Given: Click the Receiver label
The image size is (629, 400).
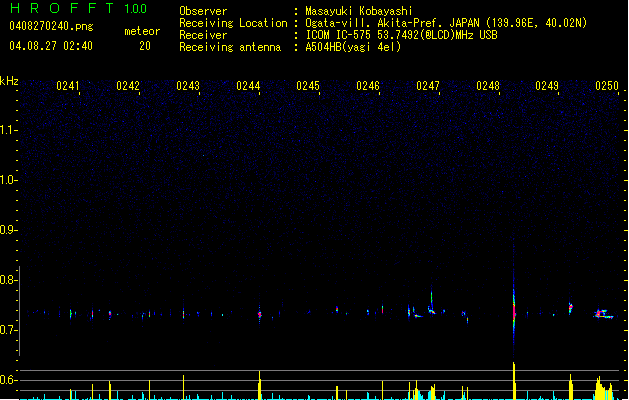Looking at the screenshot, I should [x=203, y=35].
